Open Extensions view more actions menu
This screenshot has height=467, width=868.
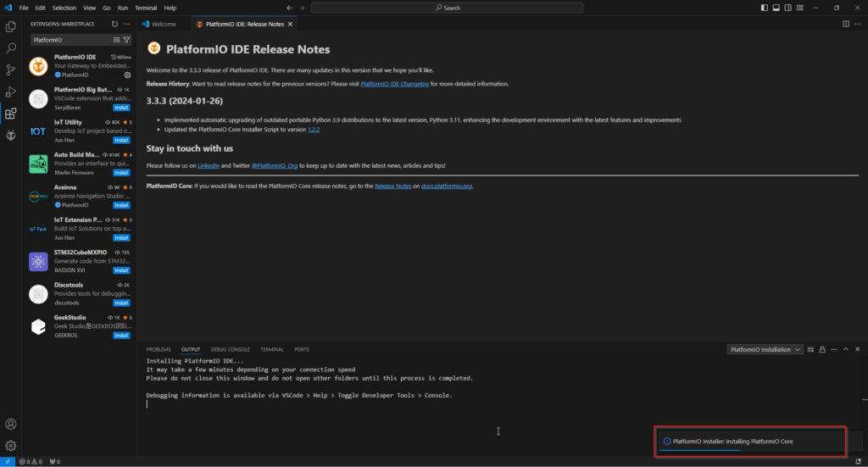click(127, 25)
